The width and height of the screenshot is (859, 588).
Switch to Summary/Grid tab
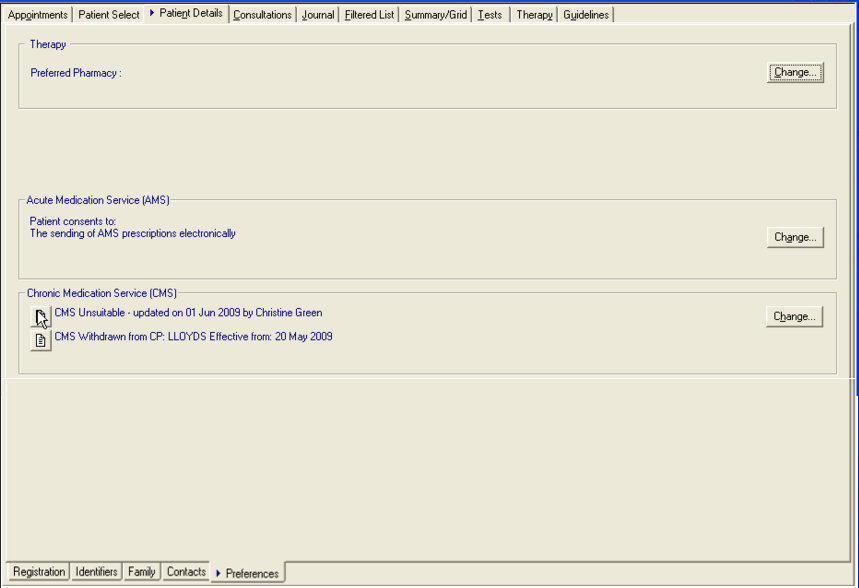(435, 15)
